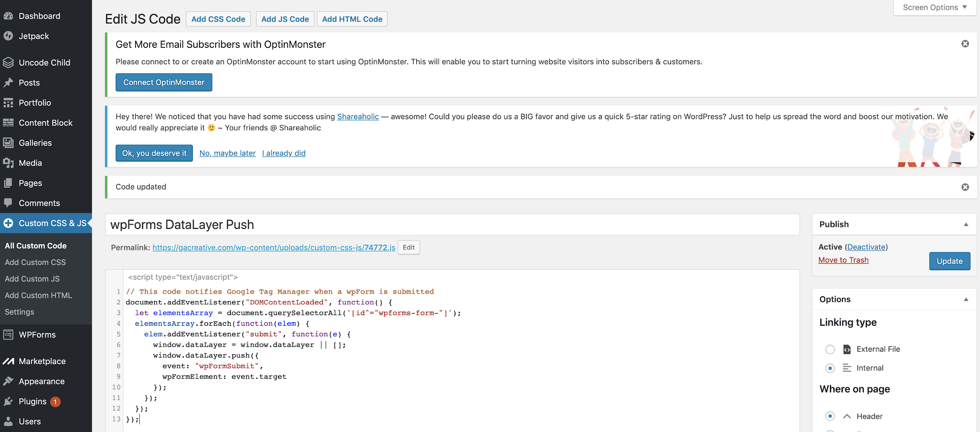
Task: Click the Galleries menu icon
Action: (x=8, y=143)
